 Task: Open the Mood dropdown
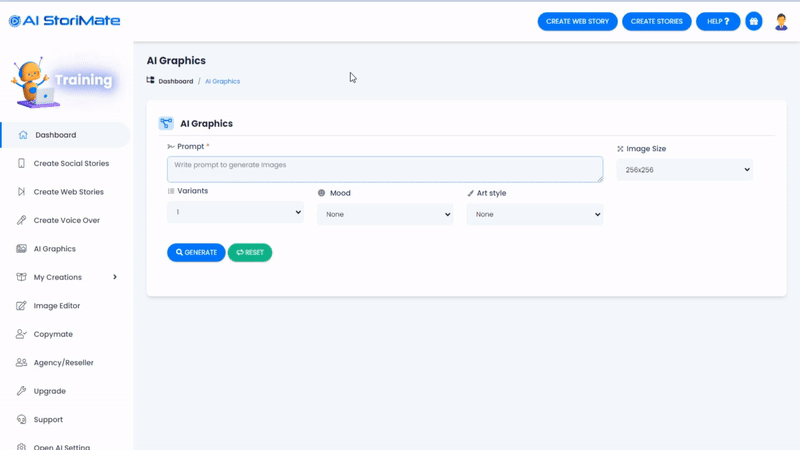click(x=385, y=214)
